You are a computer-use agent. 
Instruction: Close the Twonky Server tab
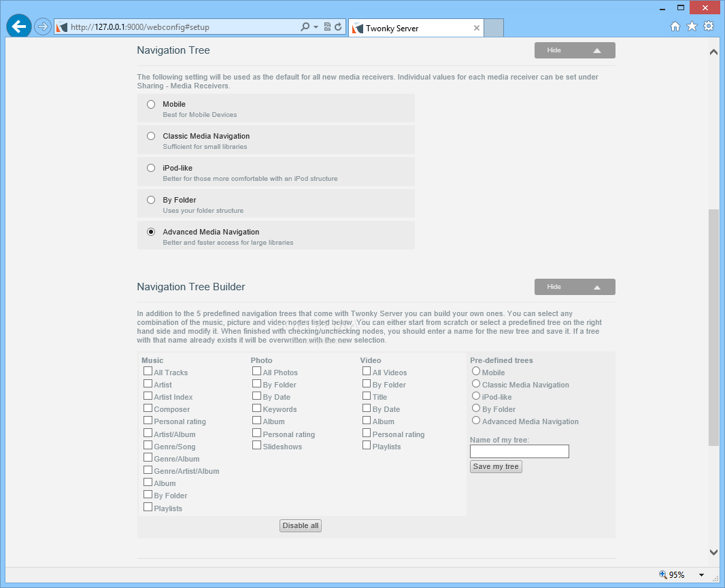[476, 28]
